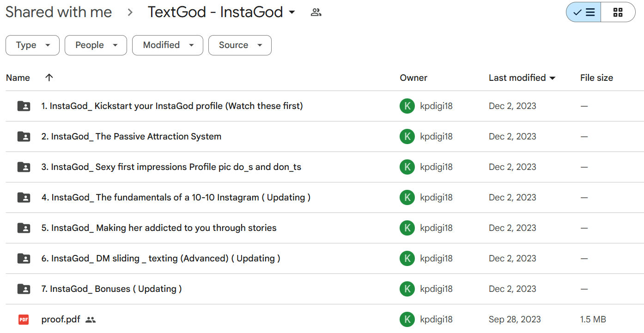
Task: Click kpdigi18 avatar in DM sliding row
Action: click(407, 259)
